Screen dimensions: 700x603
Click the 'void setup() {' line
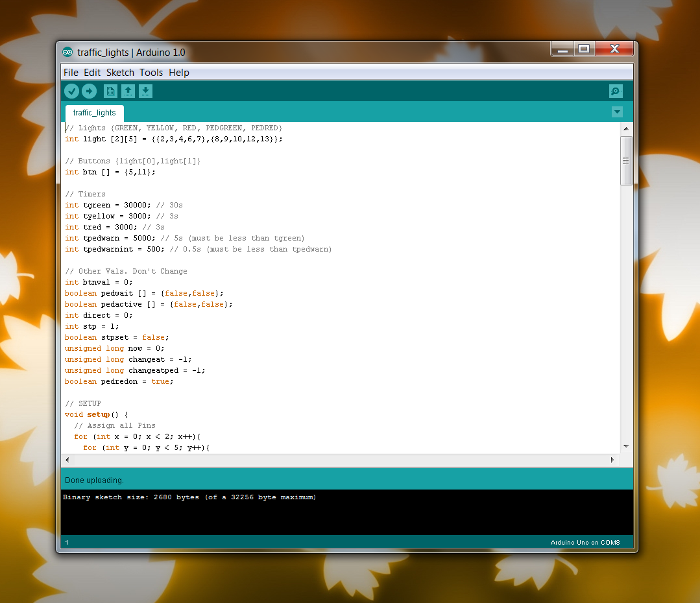[97, 415]
